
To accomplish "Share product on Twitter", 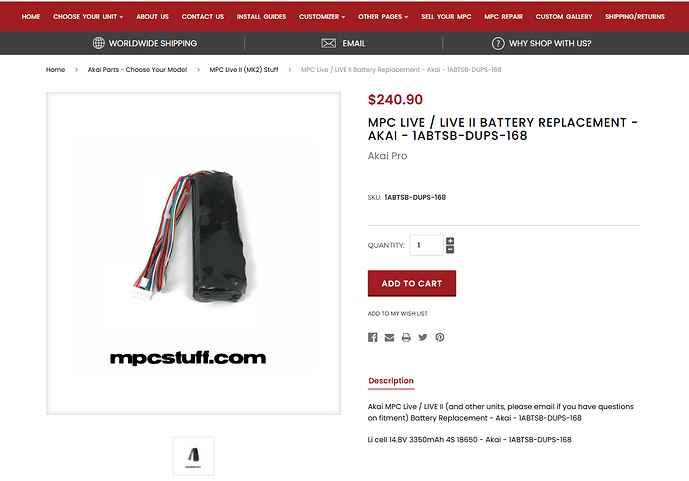I will (x=423, y=337).
